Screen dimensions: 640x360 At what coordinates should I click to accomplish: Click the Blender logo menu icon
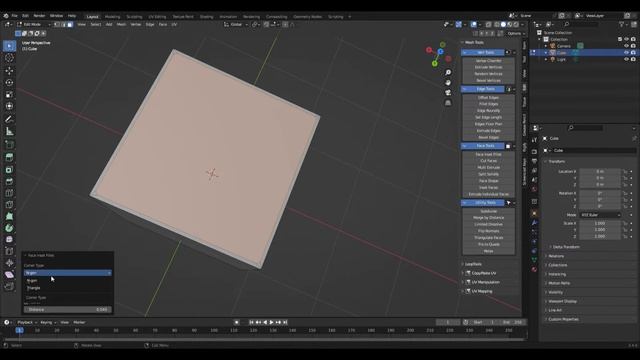coord(6,16)
